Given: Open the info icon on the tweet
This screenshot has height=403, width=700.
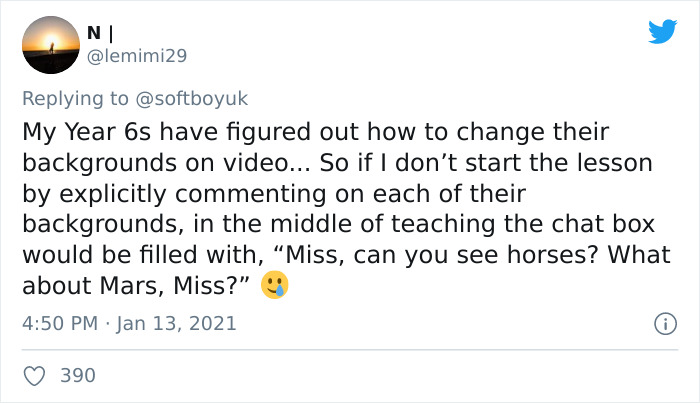Looking at the screenshot, I should (x=661, y=324).
